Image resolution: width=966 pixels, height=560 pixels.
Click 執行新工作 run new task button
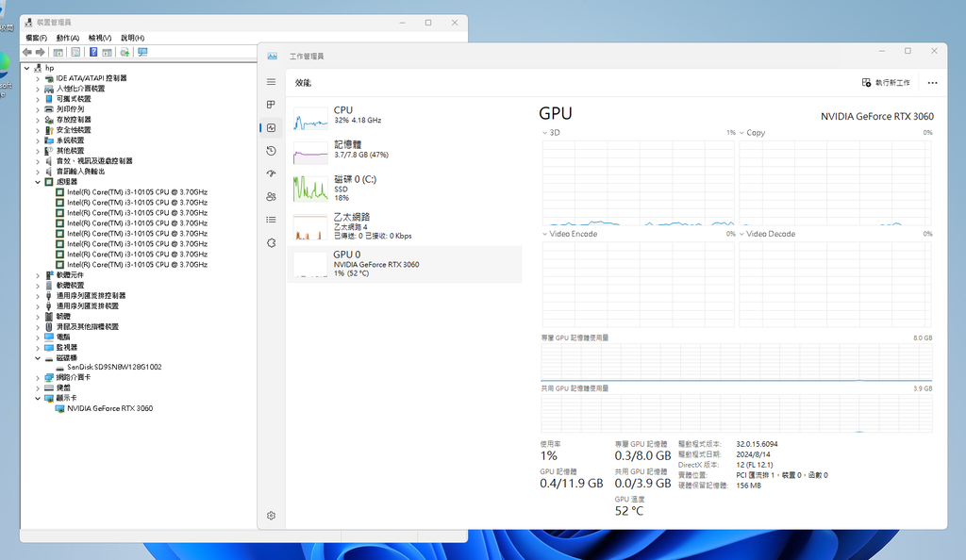[886, 82]
